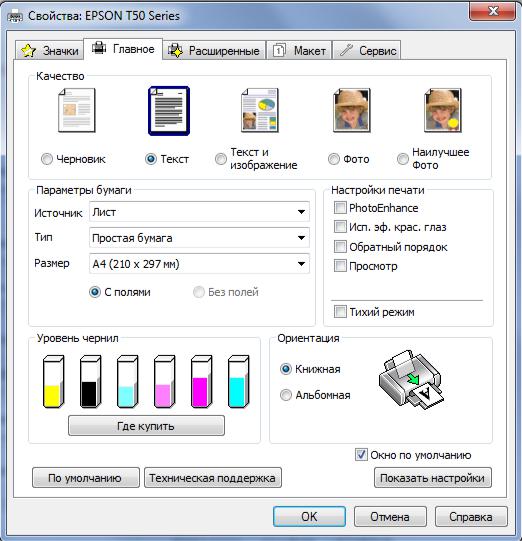This screenshot has height=541, width=522.
Task: Click the По умолчанию button
Action: coord(86,478)
